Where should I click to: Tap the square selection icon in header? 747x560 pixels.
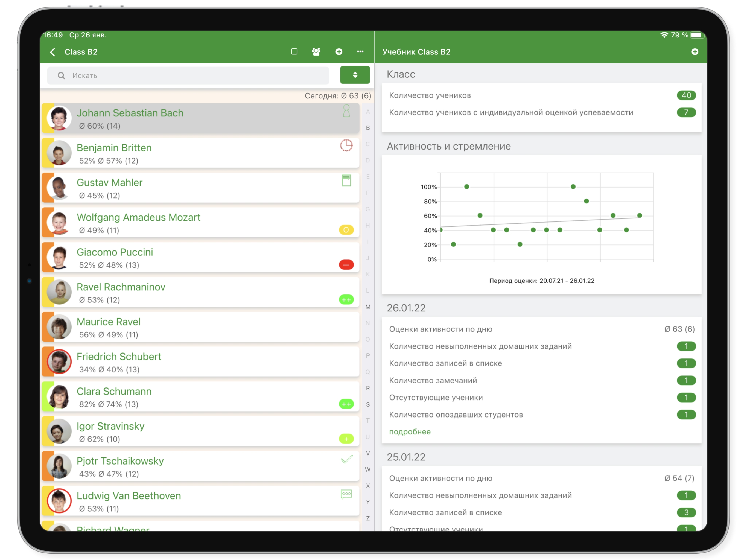click(294, 52)
